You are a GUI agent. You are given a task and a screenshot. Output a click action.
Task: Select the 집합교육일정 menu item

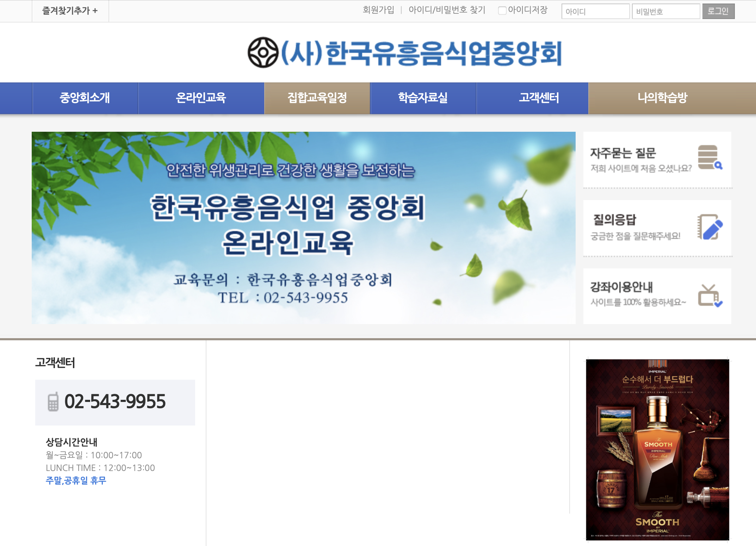pos(317,98)
